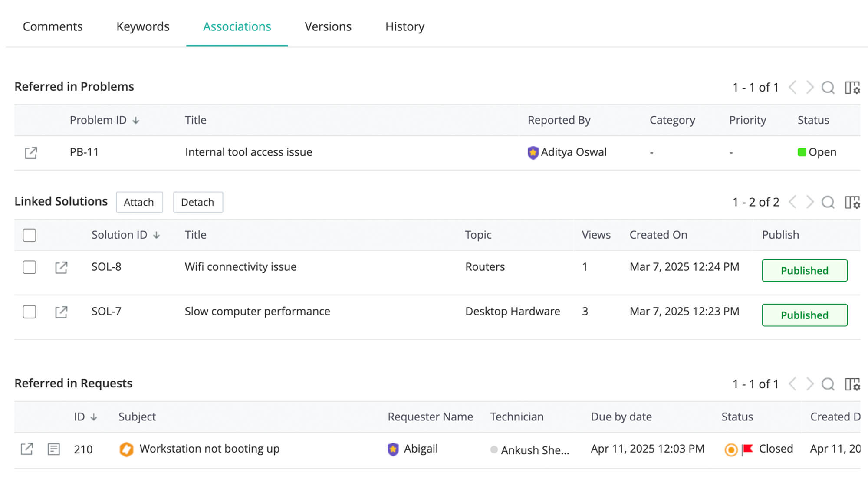Check the checkbox for SOL-8
868x479 pixels.
click(30, 268)
